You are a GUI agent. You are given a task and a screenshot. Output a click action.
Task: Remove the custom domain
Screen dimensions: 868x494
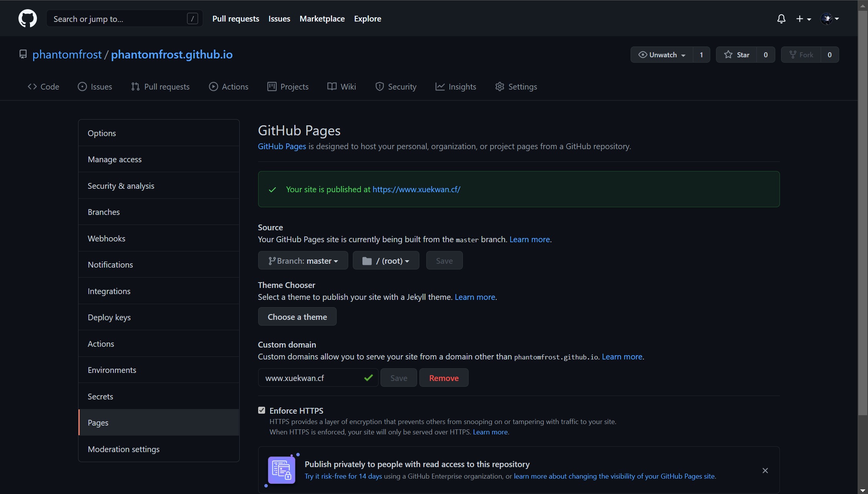click(x=444, y=378)
